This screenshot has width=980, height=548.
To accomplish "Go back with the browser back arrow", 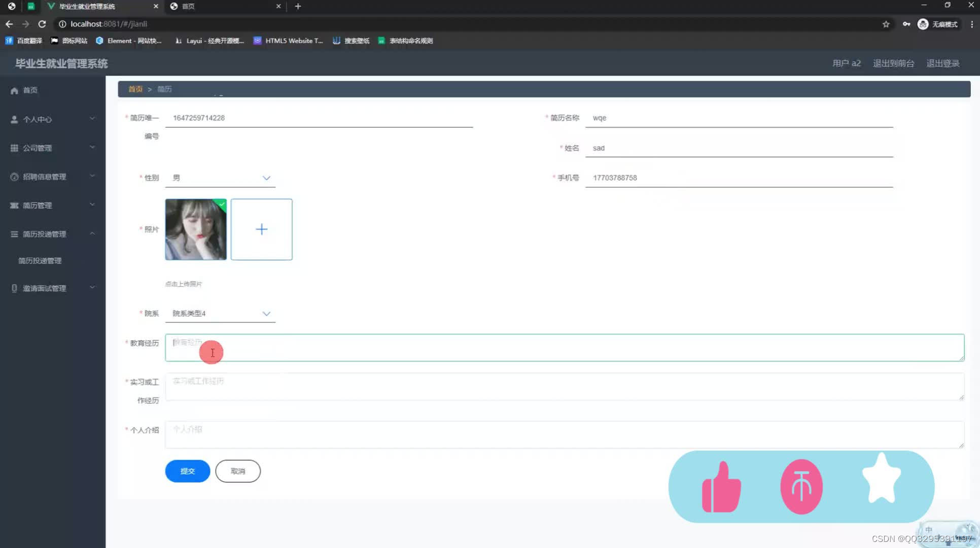I will pyautogui.click(x=9, y=24).
